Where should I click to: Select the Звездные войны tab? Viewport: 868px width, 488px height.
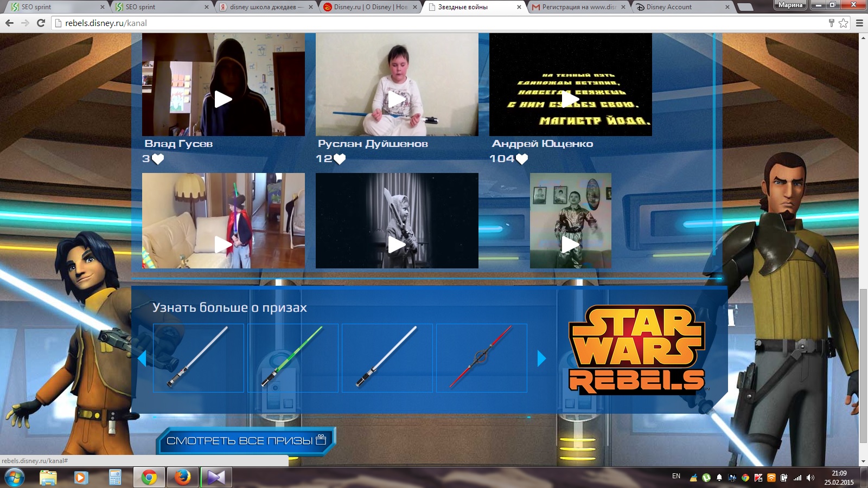[x=475, y=7]
